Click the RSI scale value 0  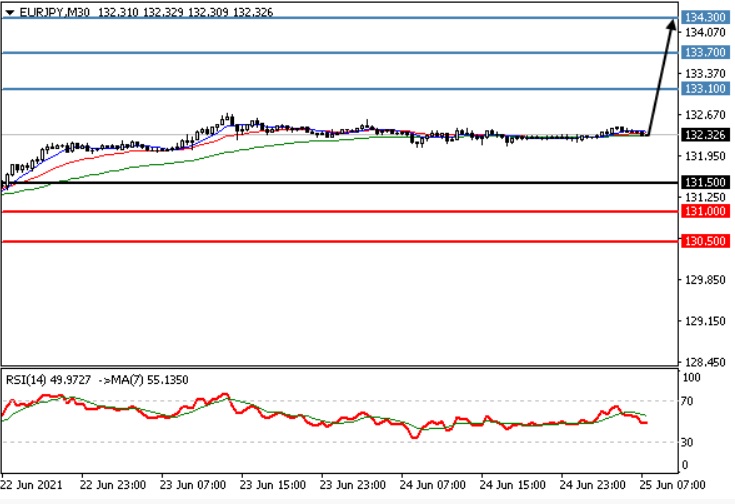tap(685, 465)
